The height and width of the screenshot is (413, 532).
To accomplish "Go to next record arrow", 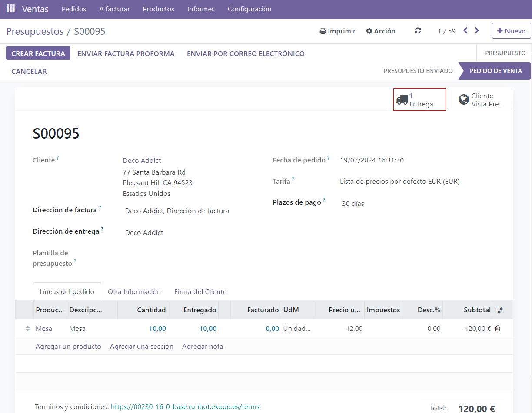I will (x=477, y=30).
